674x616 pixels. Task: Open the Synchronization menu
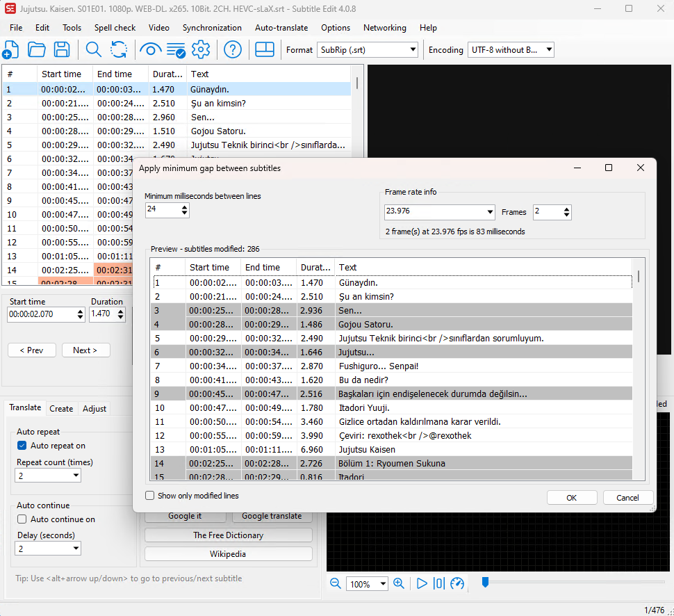coord(212,28)
